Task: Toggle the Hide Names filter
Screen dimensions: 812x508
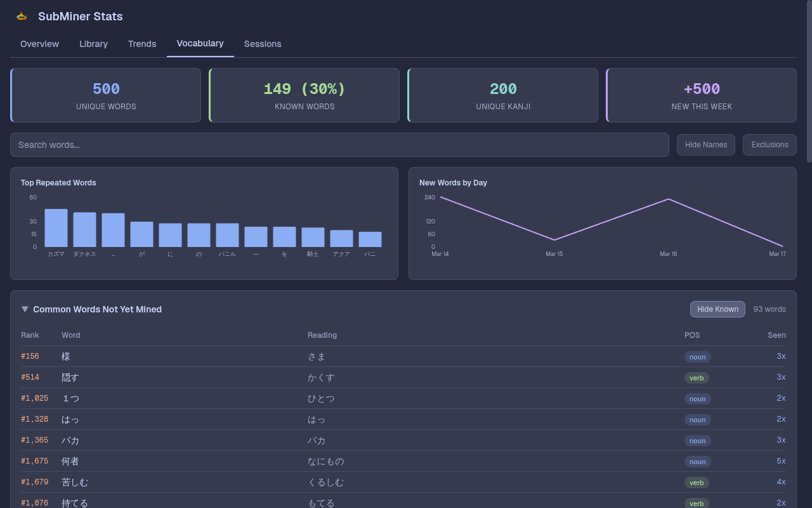Action: coord(705,145)
